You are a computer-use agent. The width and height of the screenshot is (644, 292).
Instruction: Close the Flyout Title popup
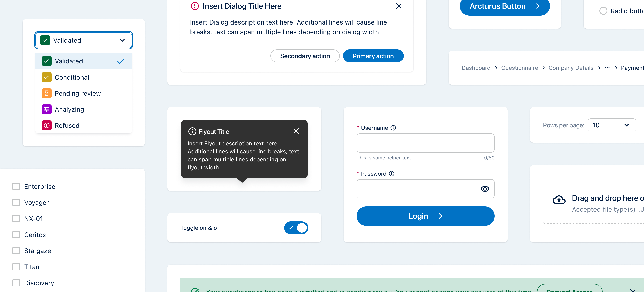[296, 131]
